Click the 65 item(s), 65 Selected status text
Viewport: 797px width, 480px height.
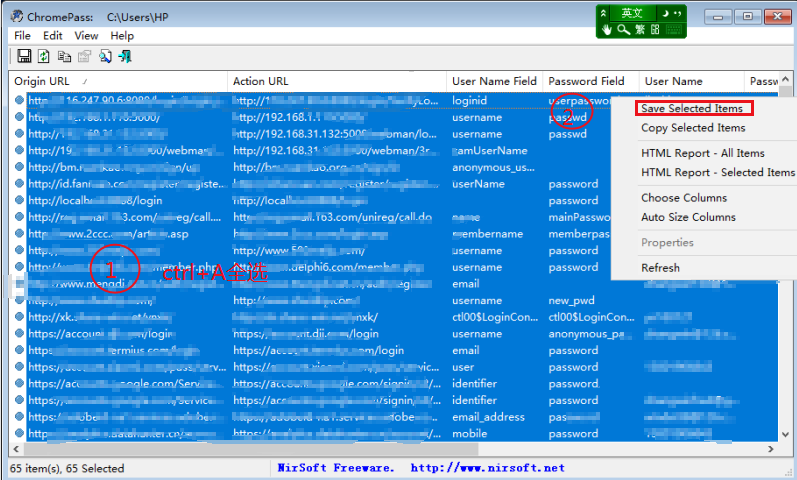(67, 468)
